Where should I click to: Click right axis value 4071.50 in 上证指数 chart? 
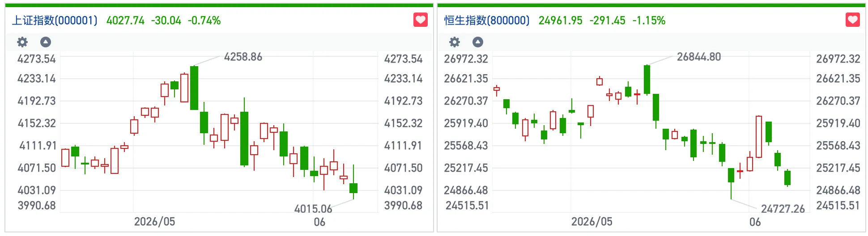(403, 168)
